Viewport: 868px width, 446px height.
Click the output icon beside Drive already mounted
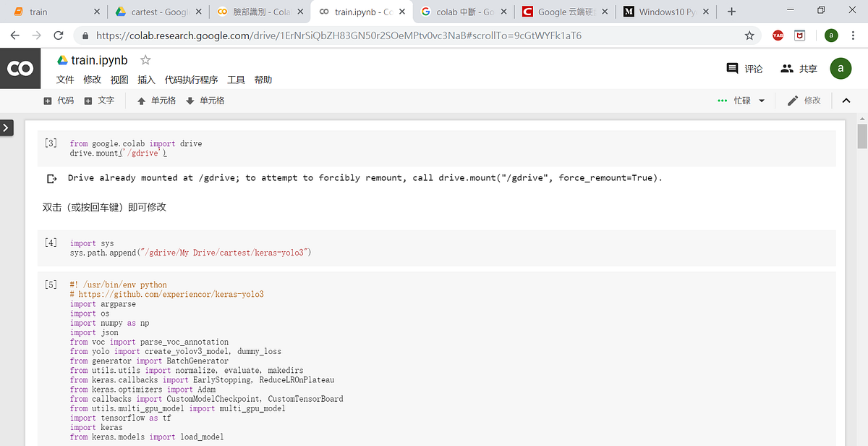(x=51, y=178)
